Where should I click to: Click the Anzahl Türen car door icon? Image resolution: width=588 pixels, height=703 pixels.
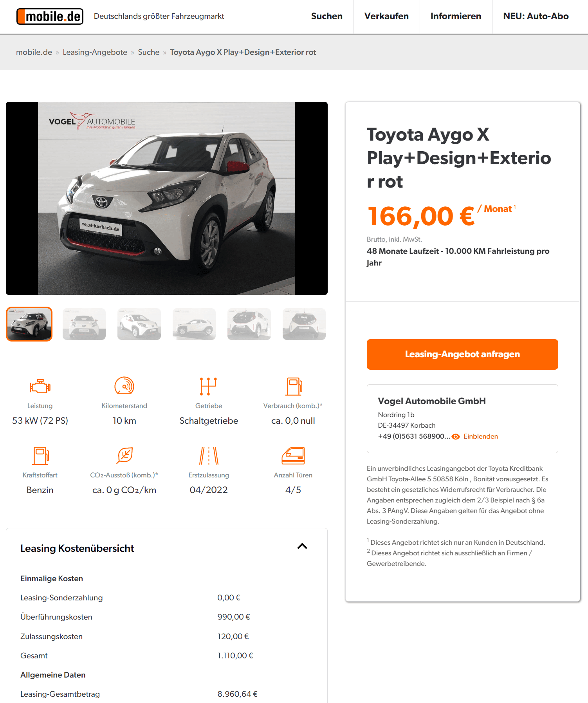[293, 455]
